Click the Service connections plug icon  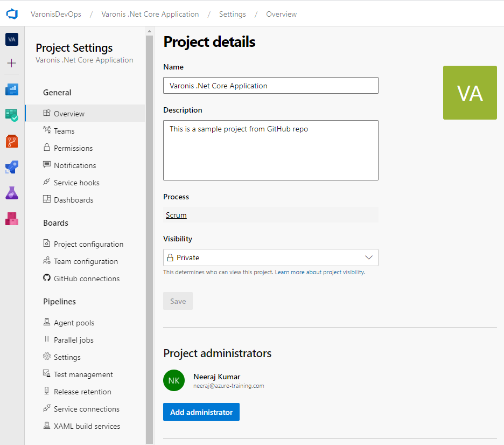[47, 408]
